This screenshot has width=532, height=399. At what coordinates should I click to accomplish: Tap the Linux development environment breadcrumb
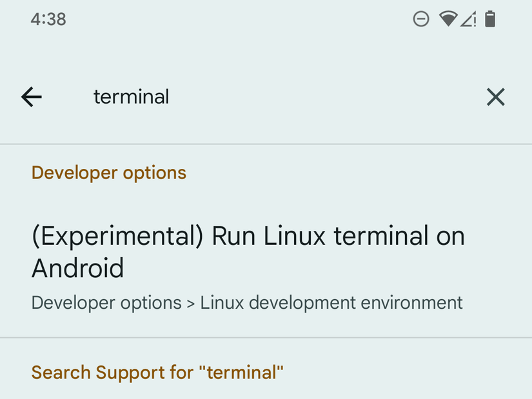coord(331,302)
